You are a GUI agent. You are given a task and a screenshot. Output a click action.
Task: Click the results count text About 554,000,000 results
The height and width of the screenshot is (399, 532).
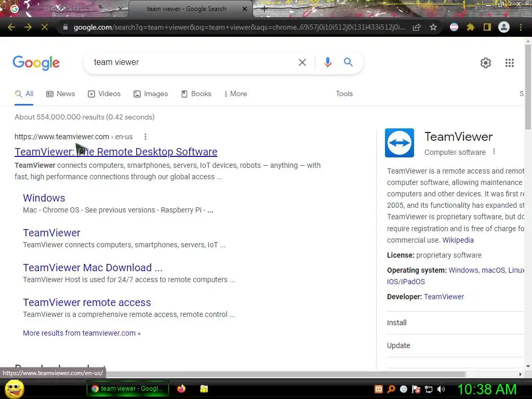(x=85, y=117)
